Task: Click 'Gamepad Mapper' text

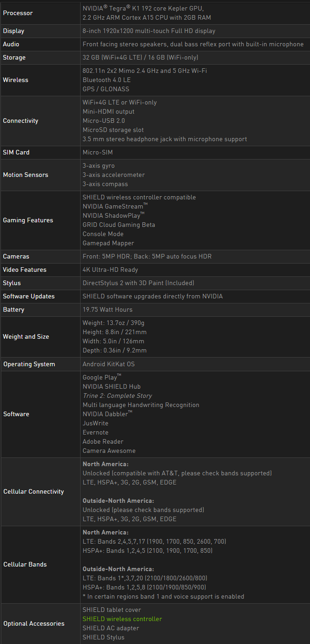Action: pyautogui.click(x=108, y=243)
